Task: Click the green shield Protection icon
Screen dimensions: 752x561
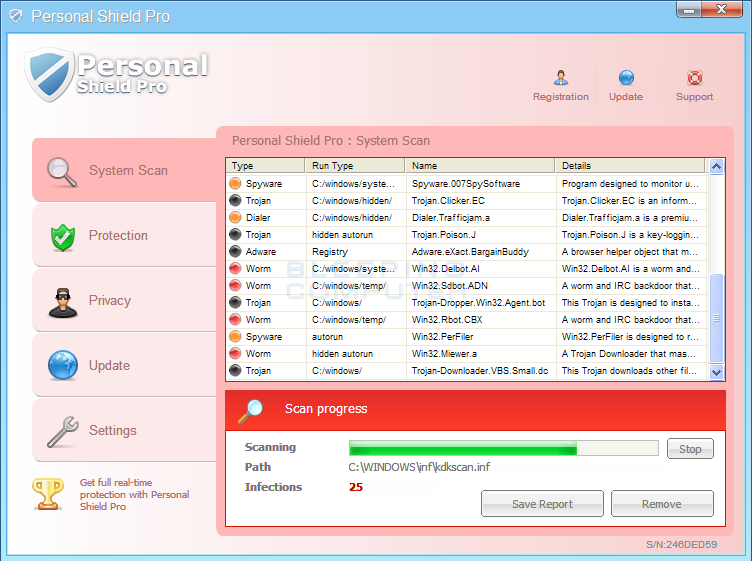Action: 63,237
